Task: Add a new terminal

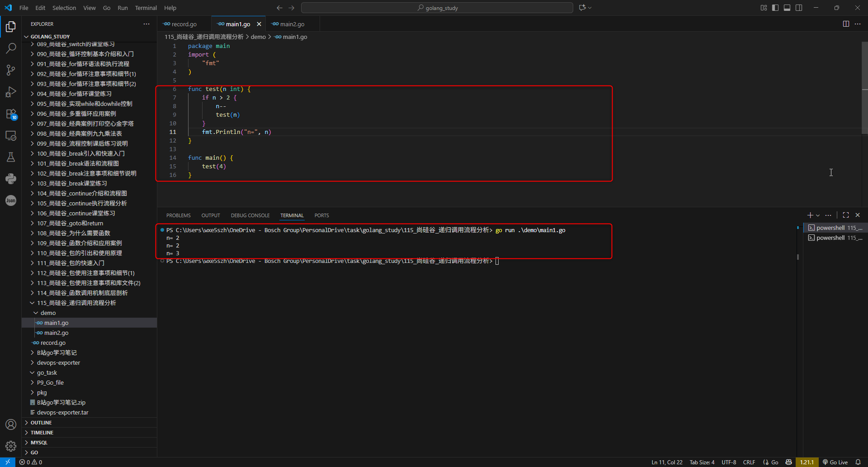Action: 810,215
